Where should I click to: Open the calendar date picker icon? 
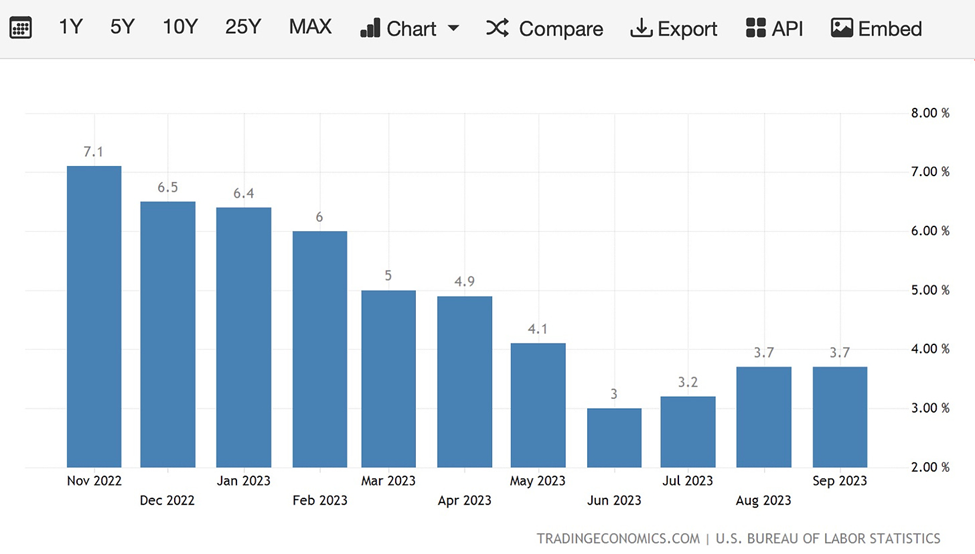(20, 28)
